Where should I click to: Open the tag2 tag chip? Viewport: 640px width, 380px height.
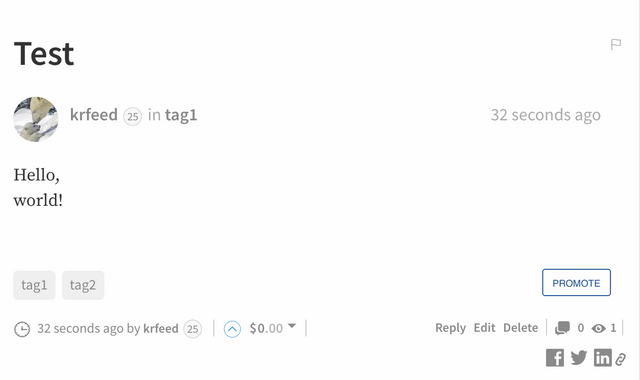coord(83,285)
